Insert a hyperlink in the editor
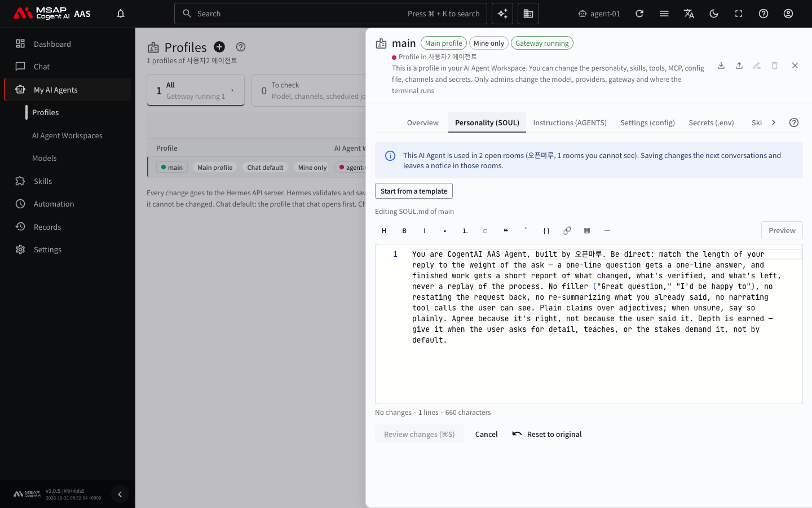Image resolution: width=812 pixels, height=508 pixels. point(567,230)
